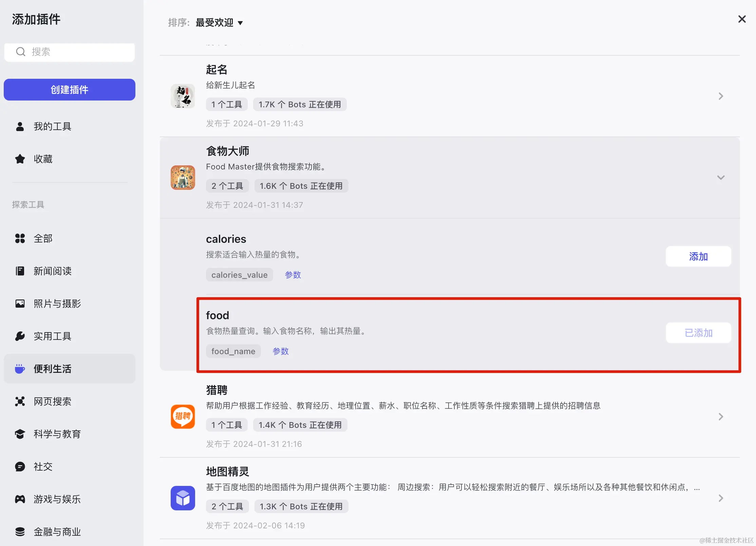Expand the 起名 plugin chevron
The image size is (756, 546).
(x=721, y=96)
